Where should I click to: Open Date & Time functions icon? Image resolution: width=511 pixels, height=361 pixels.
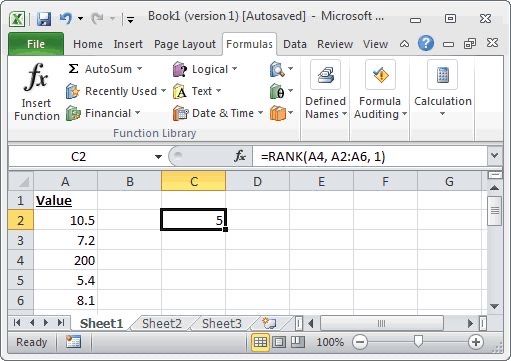[x=180, y=113]
